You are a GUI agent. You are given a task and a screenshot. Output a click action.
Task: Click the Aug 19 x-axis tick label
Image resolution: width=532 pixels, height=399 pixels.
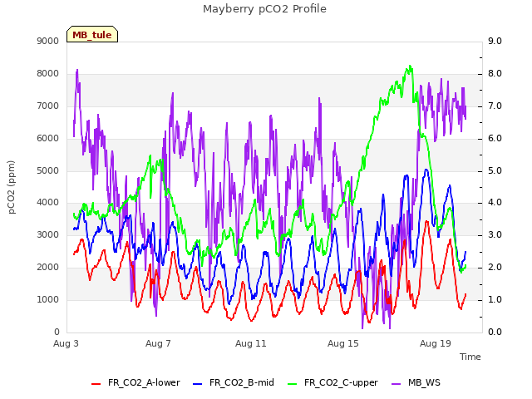coord(436,343)
